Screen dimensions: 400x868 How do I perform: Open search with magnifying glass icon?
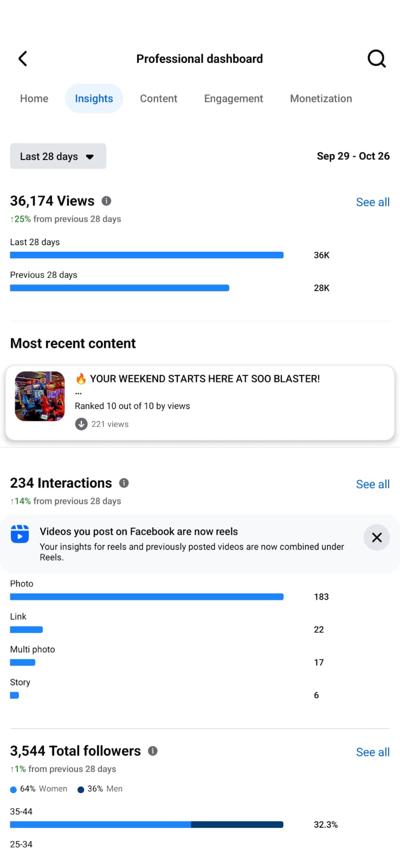376,59
